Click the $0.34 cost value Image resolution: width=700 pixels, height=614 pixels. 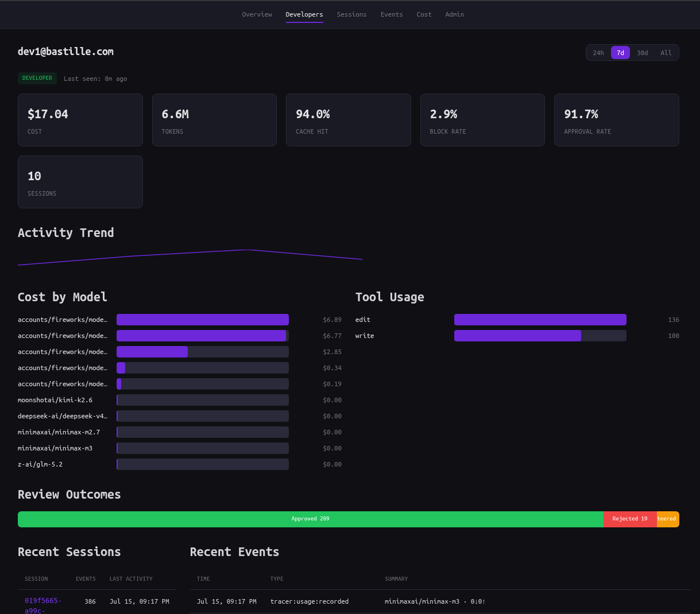(x=332, y=368)
